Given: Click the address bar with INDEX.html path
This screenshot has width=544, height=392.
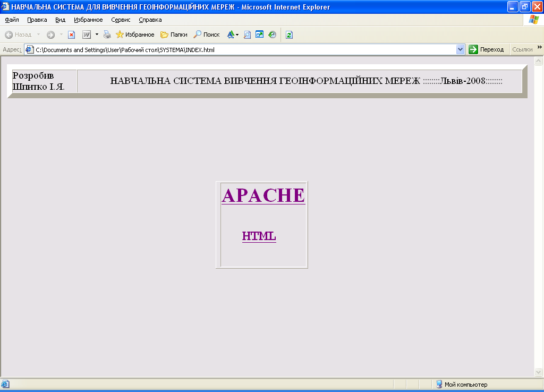Looking at the screenshot, I should coord(244,49).
